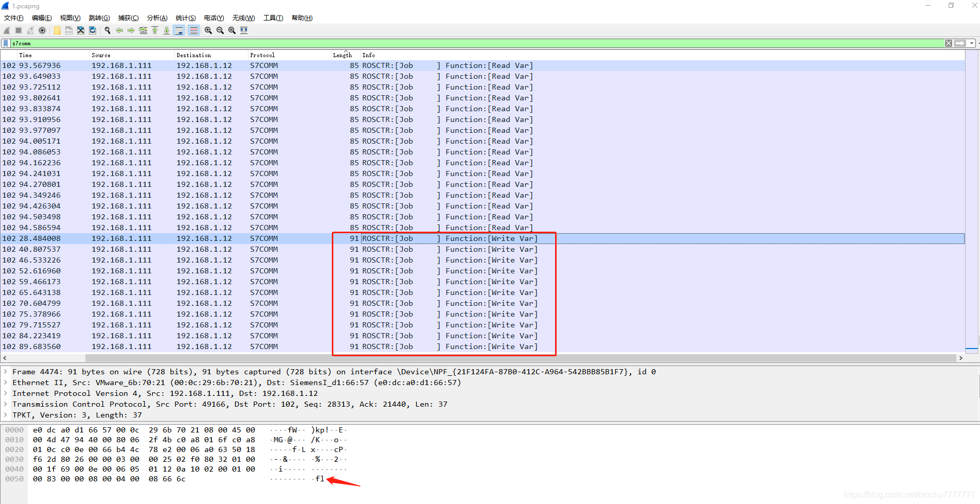This screenshot has width=980, height=504.
Task: Expand Internet Protocol Version 4 layer
Action: coord(6,393)
